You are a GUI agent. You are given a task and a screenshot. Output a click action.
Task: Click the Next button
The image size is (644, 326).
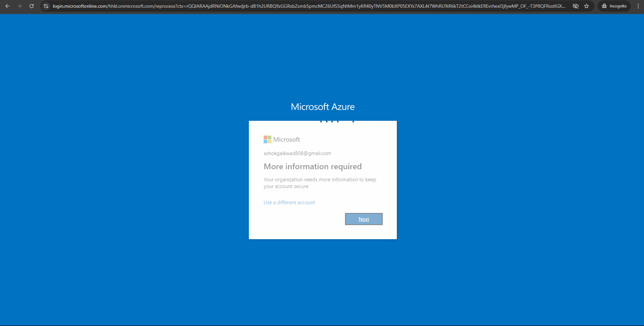(364, 219)
